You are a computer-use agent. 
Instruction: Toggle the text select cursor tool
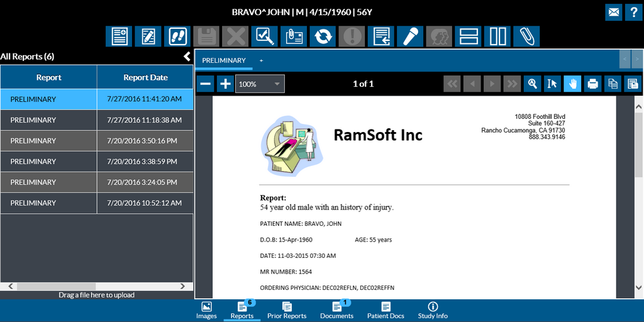(552, 84)
